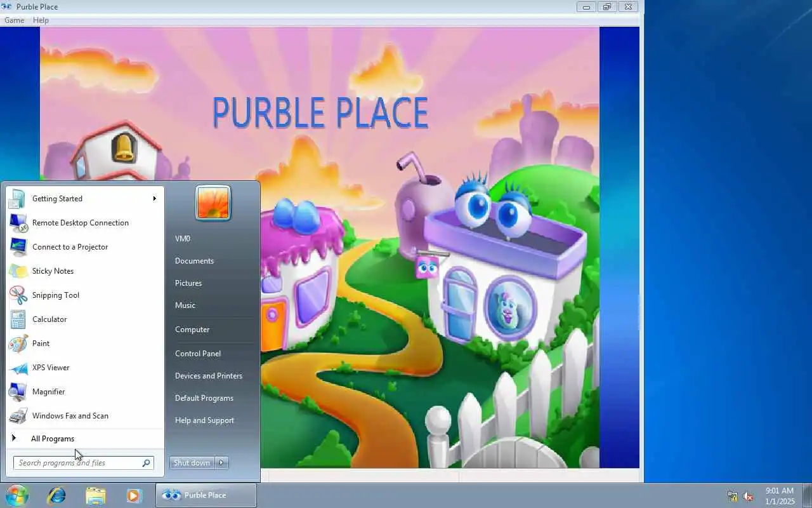Click the user account picture
812x508 pixels.
(213, 203)
